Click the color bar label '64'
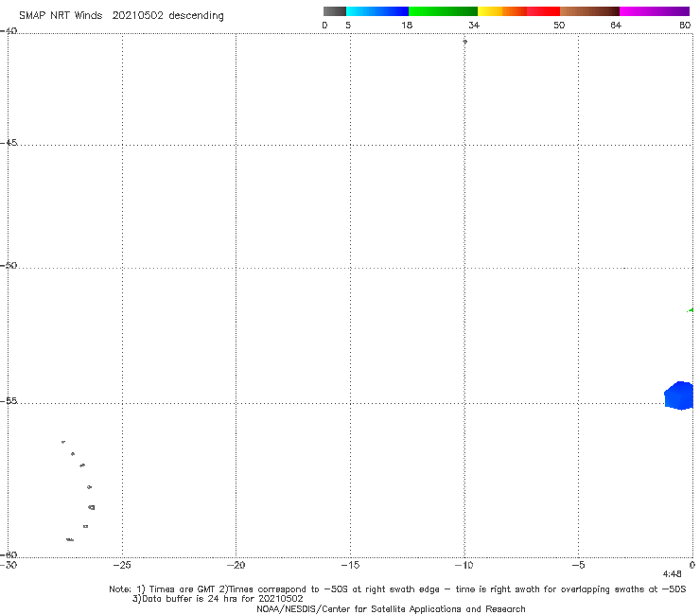The height and width of the screenshot is (615, 700). [x=616, y=25]
